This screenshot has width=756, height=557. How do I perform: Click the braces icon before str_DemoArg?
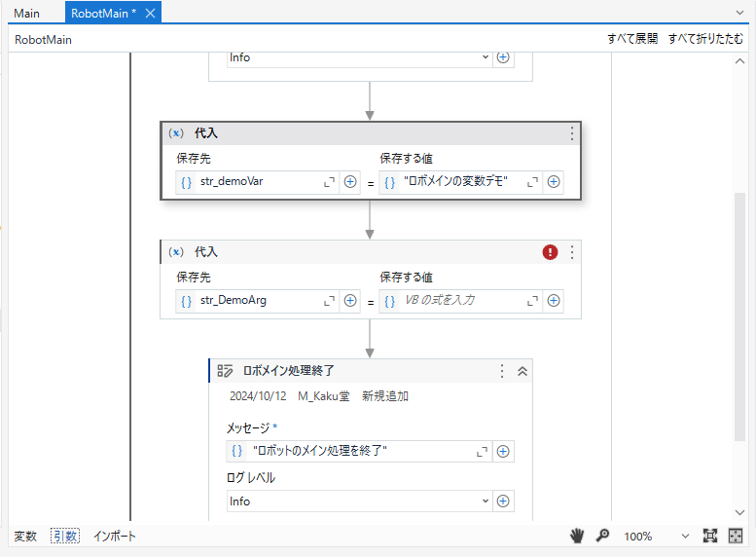[186, 301]
